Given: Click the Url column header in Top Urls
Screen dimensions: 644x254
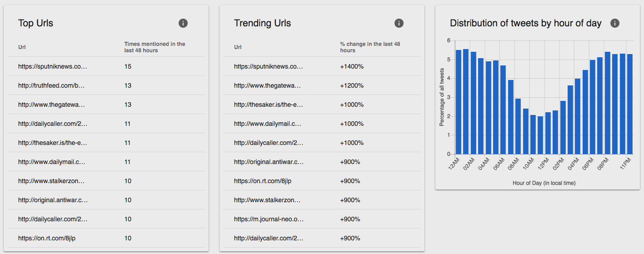Looking at the screenshot, I should pos(22,47).
